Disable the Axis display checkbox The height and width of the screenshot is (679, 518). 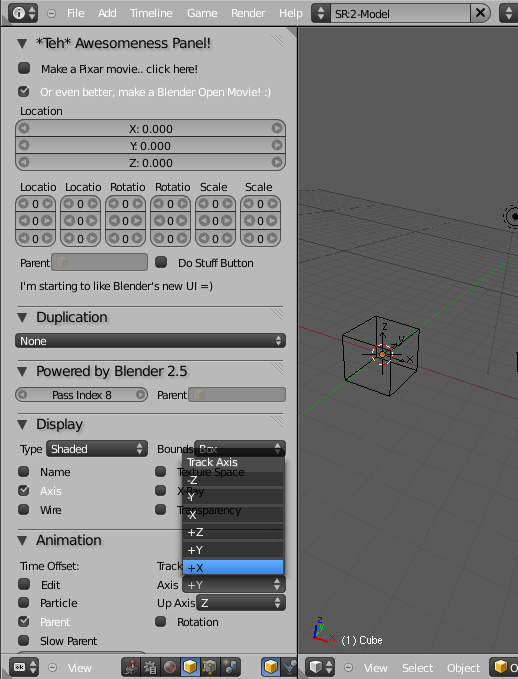click(24, 490)
